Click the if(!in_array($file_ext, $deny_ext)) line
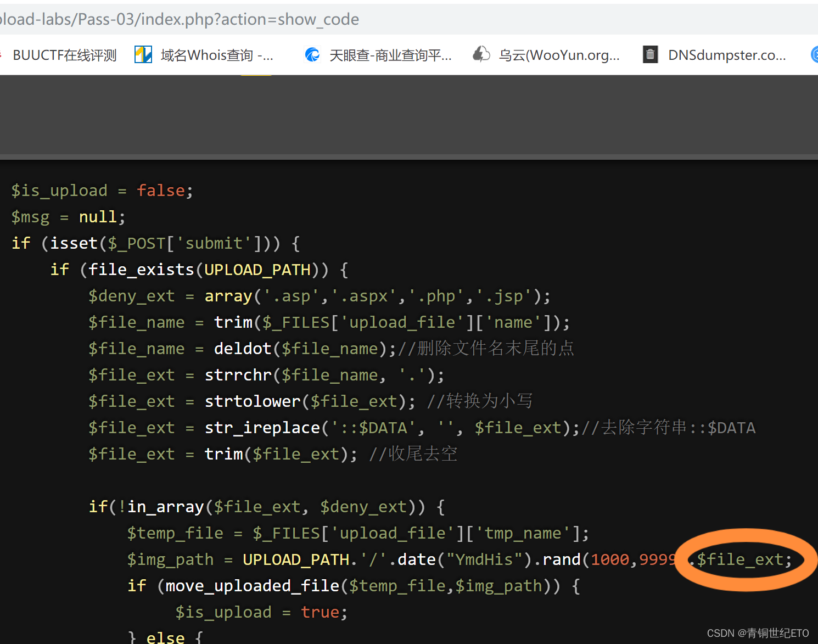The image size is (818, 644). pyautogui.click(x=267, y=507)
